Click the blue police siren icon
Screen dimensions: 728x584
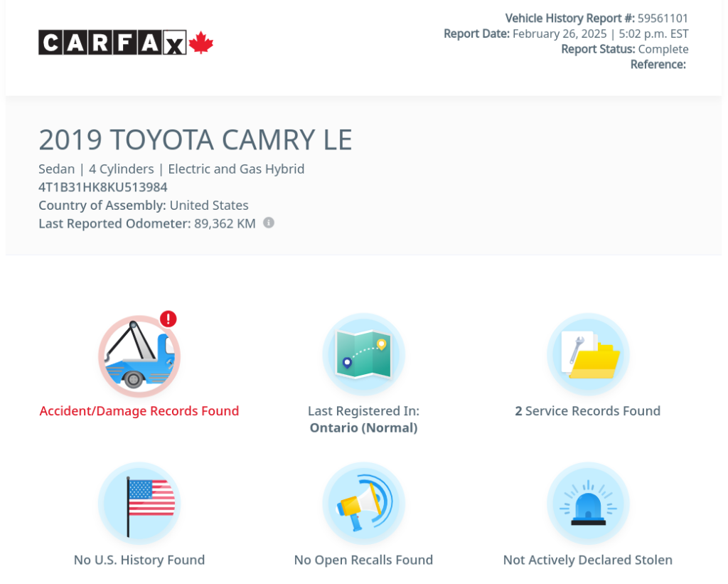(x=588, y=504)
